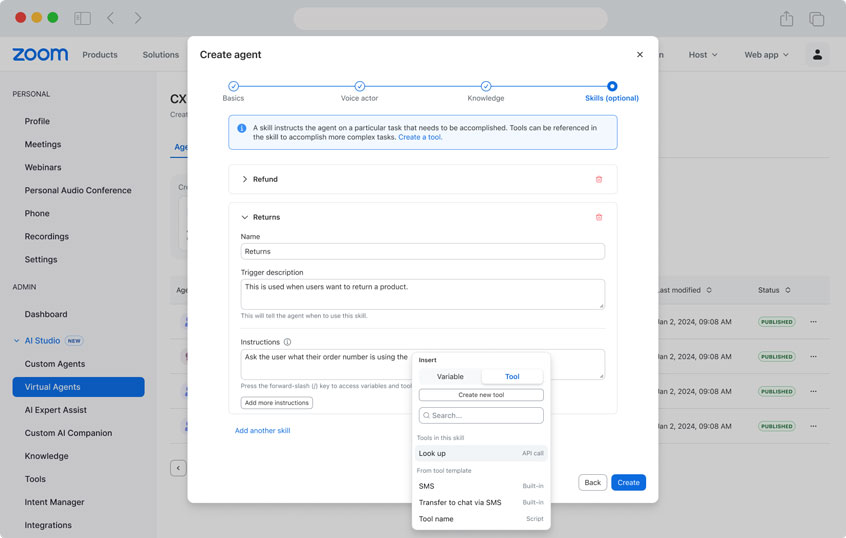846x538 pixels.
Task: Click the Skills (optional) step circle
Action: point(611,86)
